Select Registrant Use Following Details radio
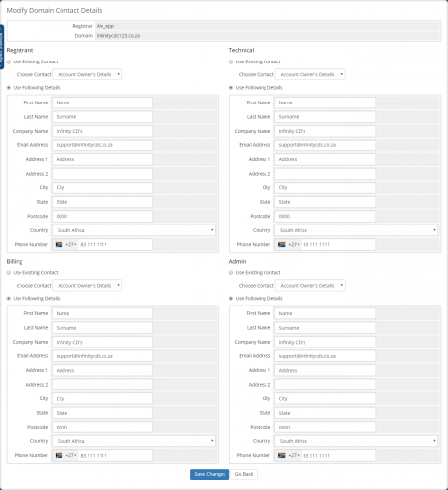 pos(9,88)
